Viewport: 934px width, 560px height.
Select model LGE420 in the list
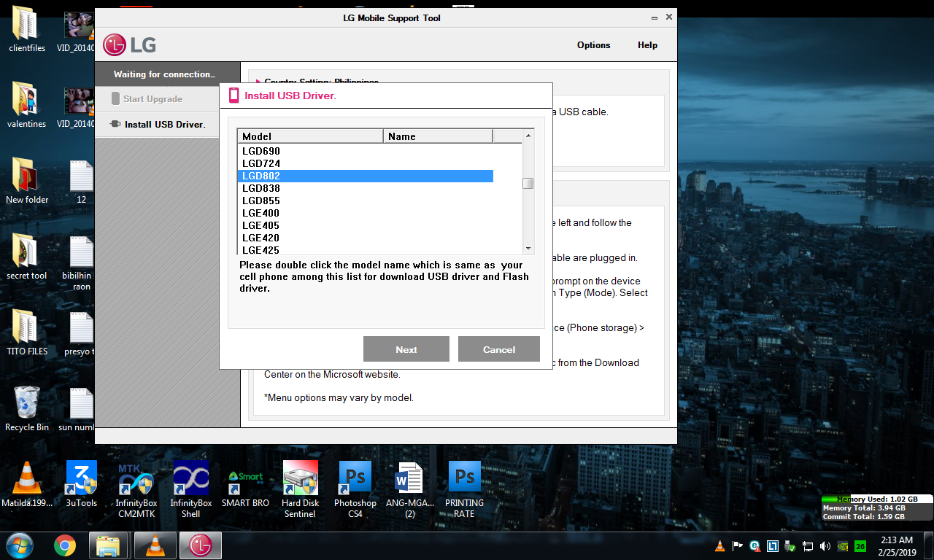[366, 238]
